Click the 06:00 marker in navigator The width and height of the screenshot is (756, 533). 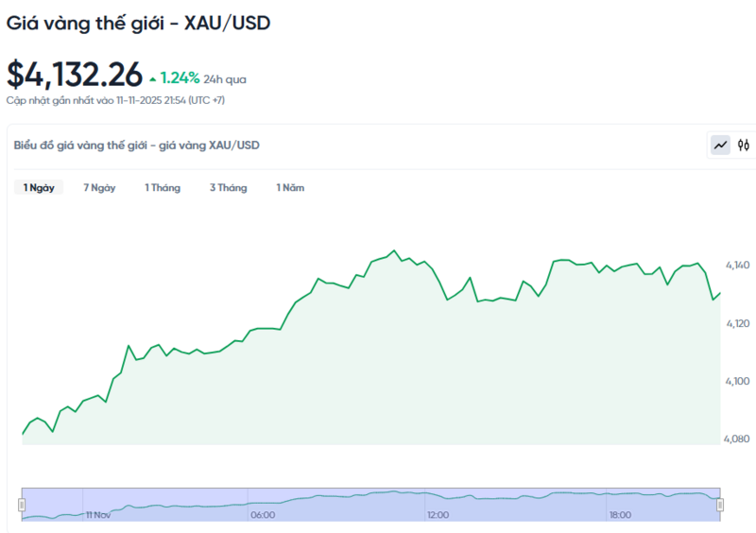click(x=263, y=515)
